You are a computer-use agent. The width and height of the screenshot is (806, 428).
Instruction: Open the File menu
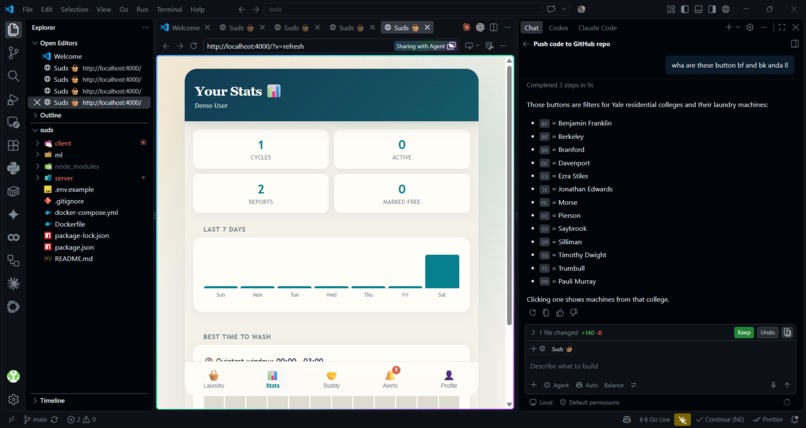coord(28,9)
